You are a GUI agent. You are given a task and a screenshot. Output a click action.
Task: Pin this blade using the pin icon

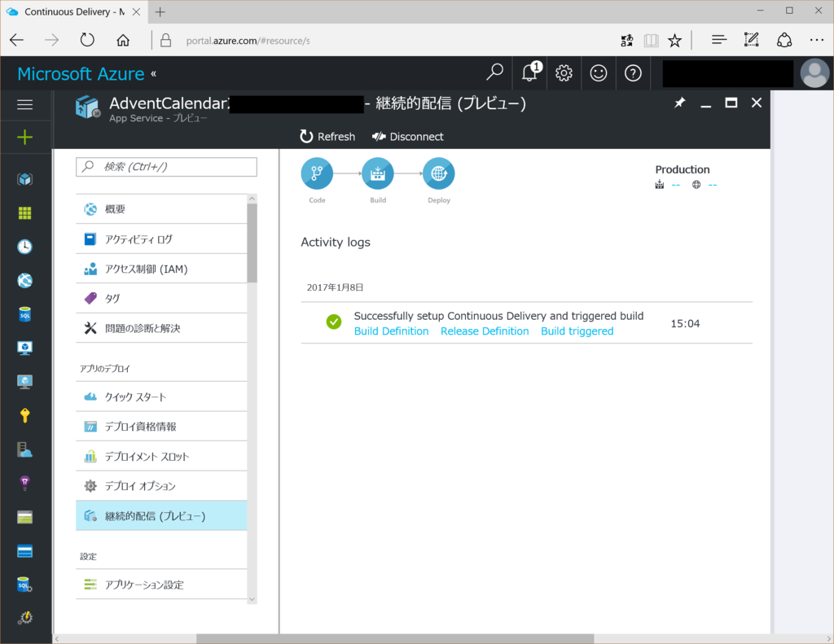click(680, 103)
